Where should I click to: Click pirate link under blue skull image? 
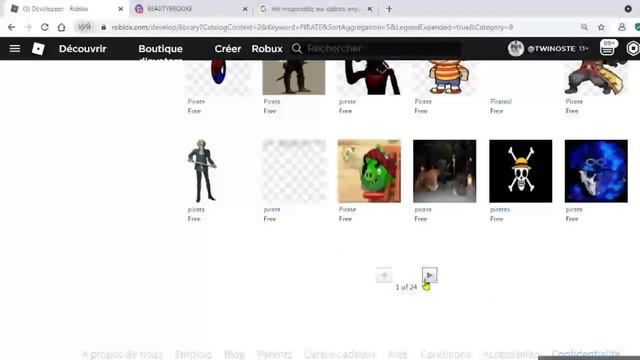pos(574,209)
